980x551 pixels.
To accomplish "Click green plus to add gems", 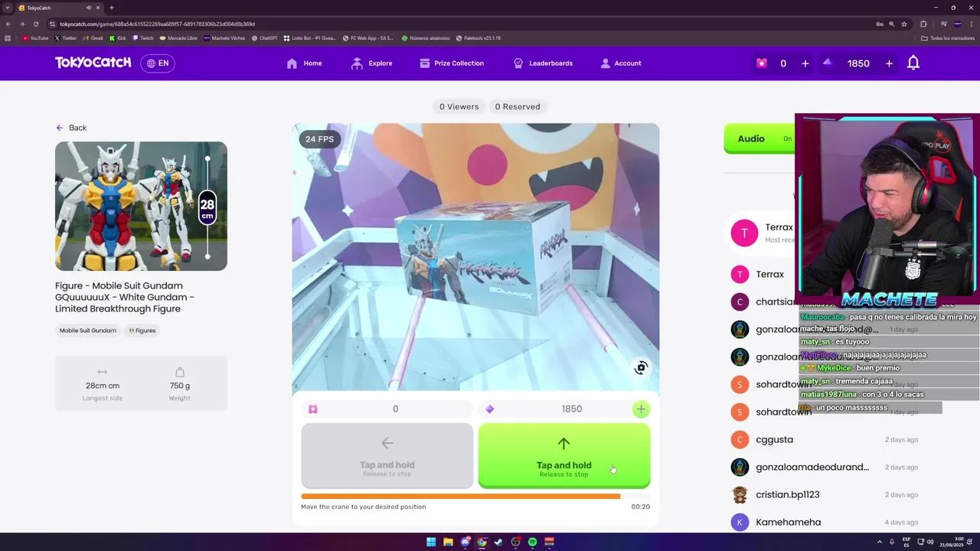I will [x=641, y=409].
